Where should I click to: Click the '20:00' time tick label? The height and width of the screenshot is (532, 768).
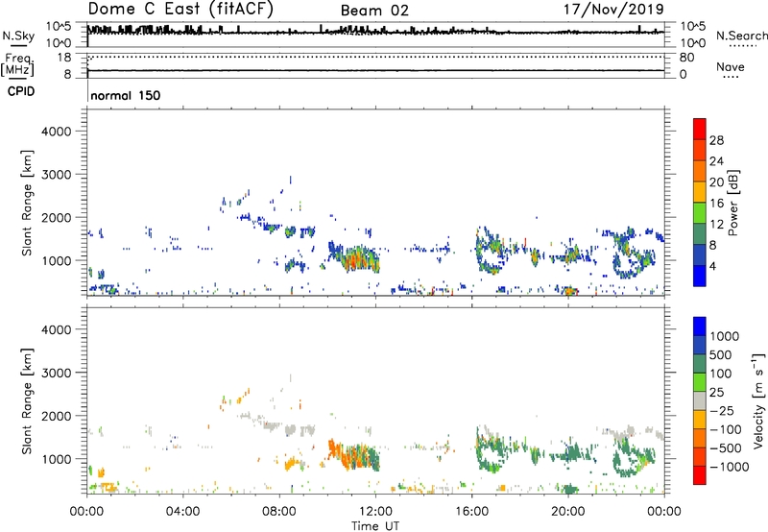568,512
